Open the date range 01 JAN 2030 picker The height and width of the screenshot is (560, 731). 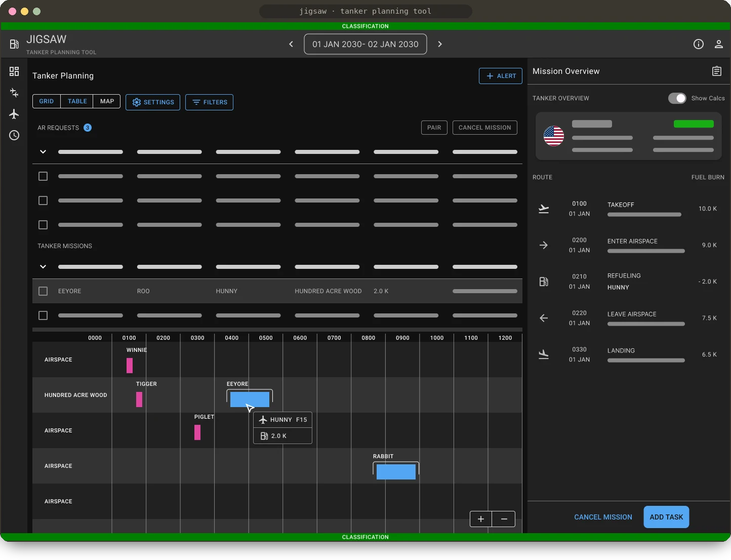click(365, 44)
